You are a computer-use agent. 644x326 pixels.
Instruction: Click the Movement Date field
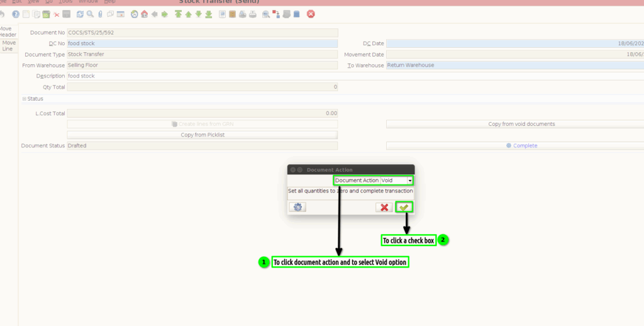[515, 55]
